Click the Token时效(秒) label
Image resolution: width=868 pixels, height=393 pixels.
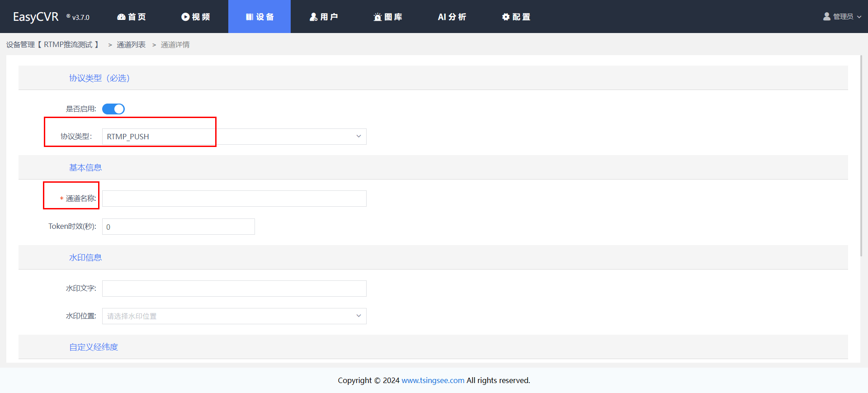pos(72,226)
